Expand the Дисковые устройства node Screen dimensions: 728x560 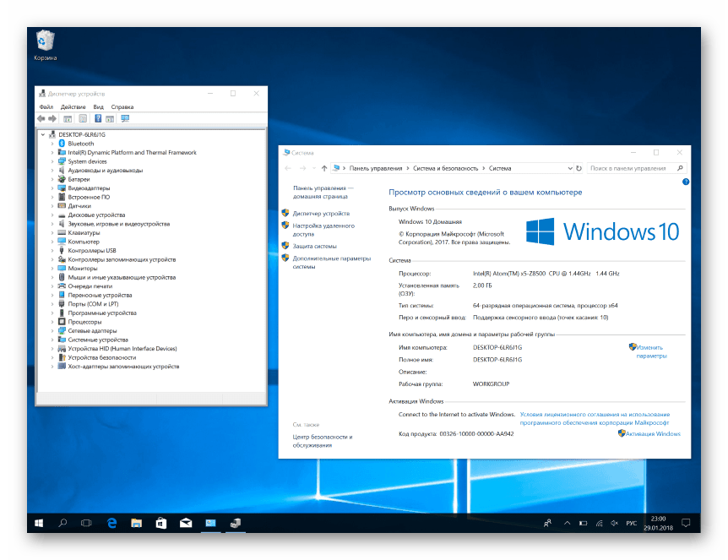coord(52,215)
